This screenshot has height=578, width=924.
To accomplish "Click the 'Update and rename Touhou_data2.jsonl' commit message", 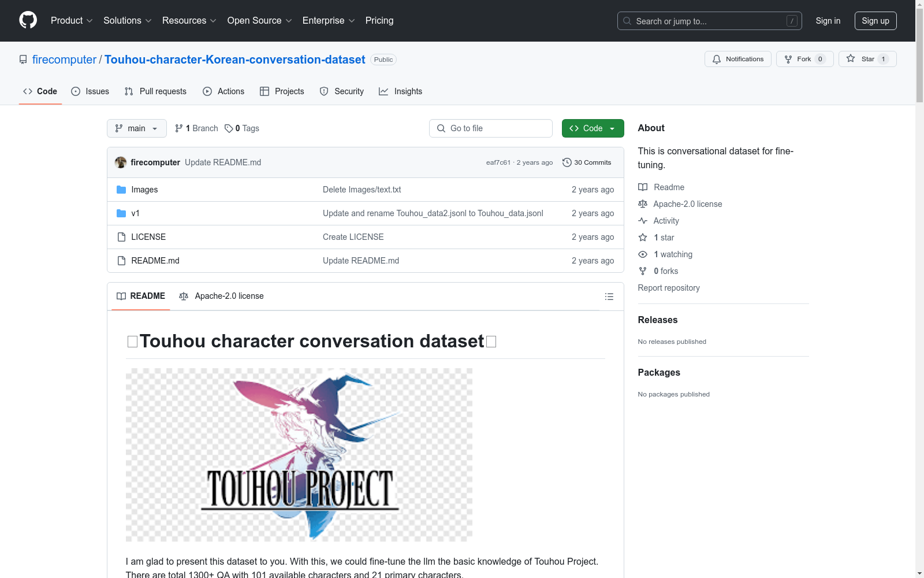I will (x=433, y=213).
